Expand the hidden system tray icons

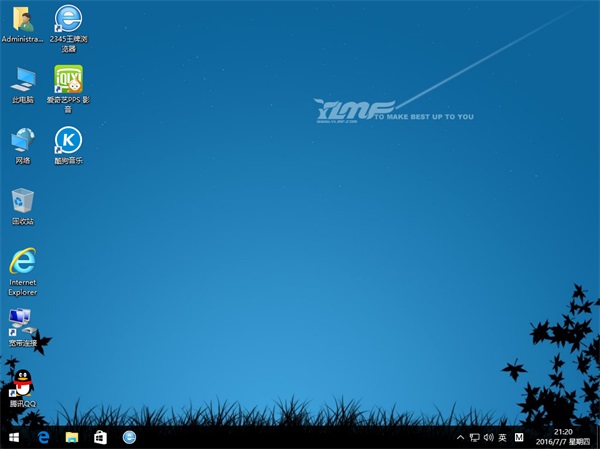(460, 438)
